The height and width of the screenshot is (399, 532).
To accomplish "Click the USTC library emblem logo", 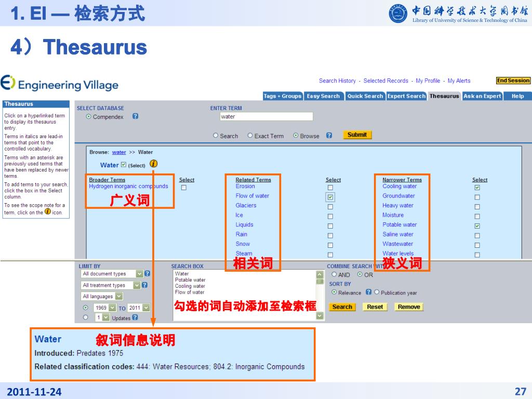I will (398, 14).
